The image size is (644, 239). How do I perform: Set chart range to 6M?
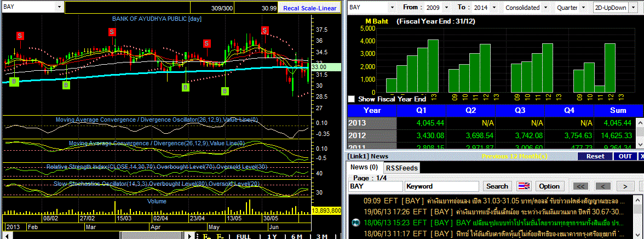pos(297,236)
